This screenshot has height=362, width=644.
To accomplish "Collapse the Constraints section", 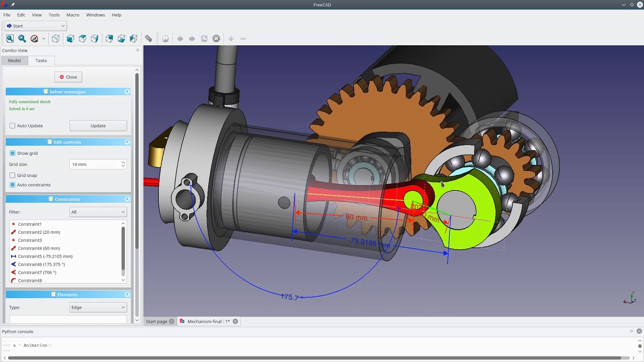I will coord(127,199).
